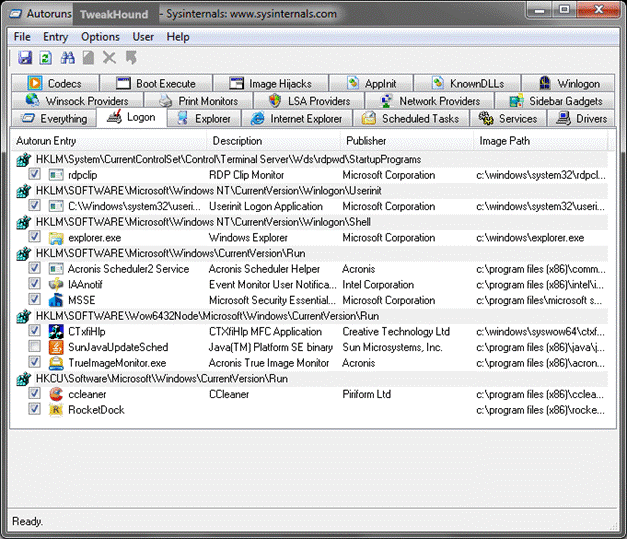Click the Refresh toolbar icon

(x=46, y=58)
